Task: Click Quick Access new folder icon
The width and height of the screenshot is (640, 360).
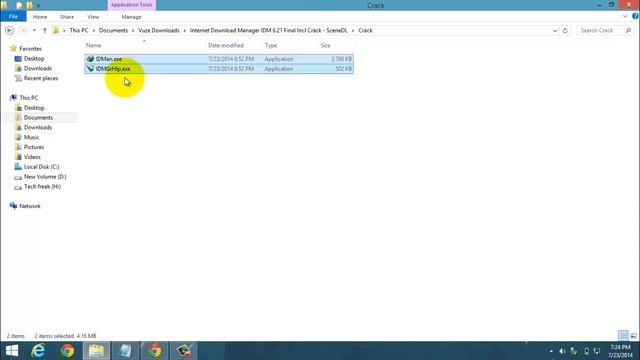Action: point(29,5)
